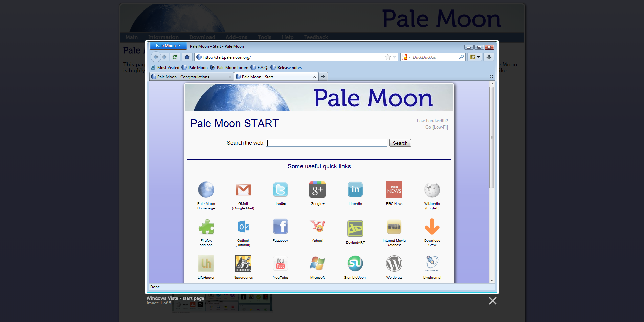
Task: Open Feedback in background site menu
Action: (316, 37)
